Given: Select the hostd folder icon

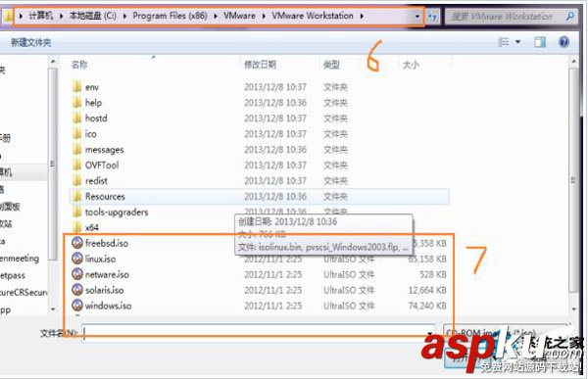Looking at the screenshot, I should tap(76, 118).
